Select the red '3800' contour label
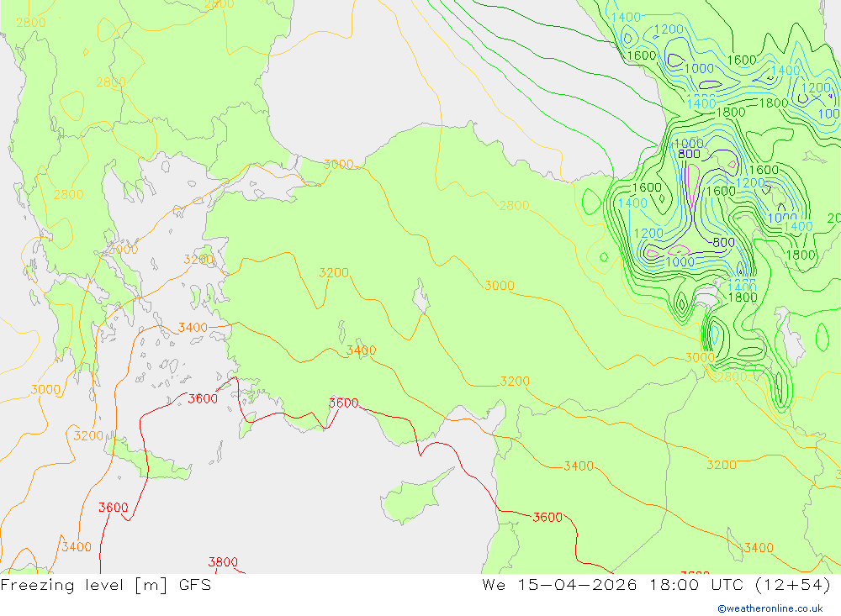Screen dimensions: 841x616 point(223,562)
